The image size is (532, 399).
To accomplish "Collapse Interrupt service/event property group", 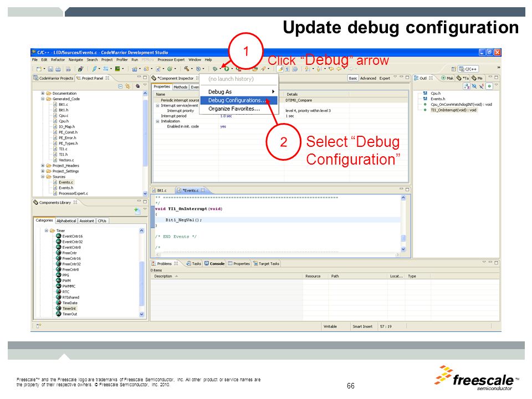I will point(157,106).
